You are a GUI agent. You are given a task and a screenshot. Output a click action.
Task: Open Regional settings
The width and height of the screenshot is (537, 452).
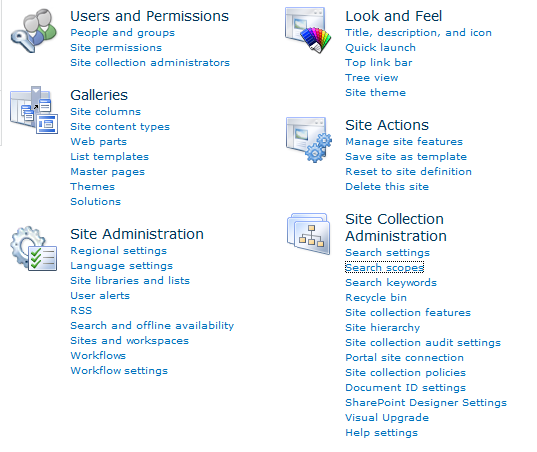pyautogui.click(x=118, y=251)
